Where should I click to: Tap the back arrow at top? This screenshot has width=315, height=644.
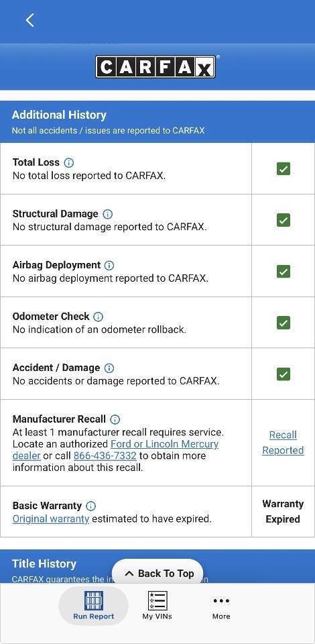[30, 19]
